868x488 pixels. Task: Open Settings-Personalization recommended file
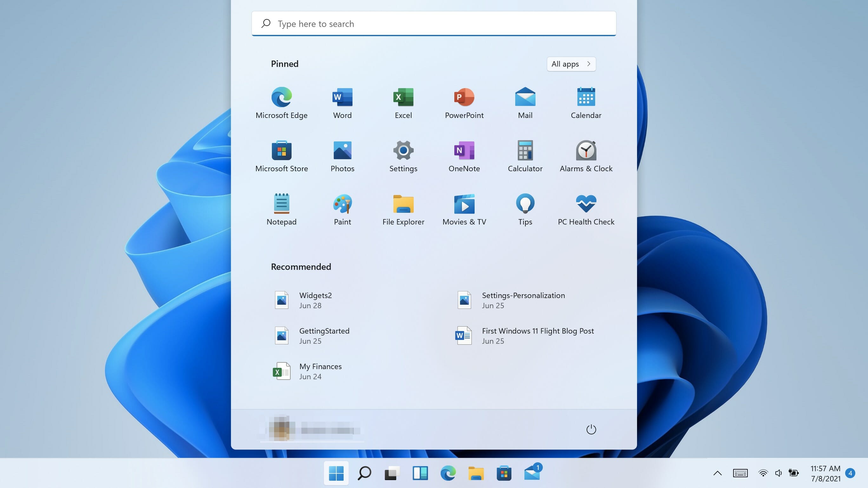(x=523, y=300)
